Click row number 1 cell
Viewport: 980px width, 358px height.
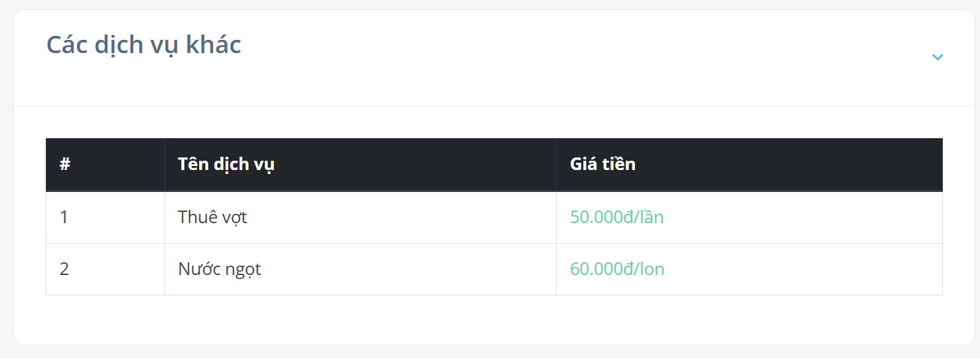point(105,217)
